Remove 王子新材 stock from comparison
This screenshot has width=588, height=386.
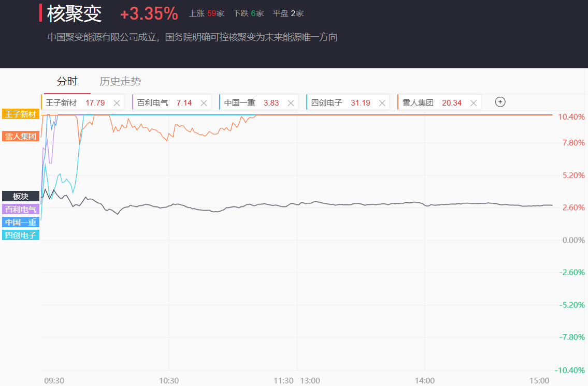(x=117, y=103)
